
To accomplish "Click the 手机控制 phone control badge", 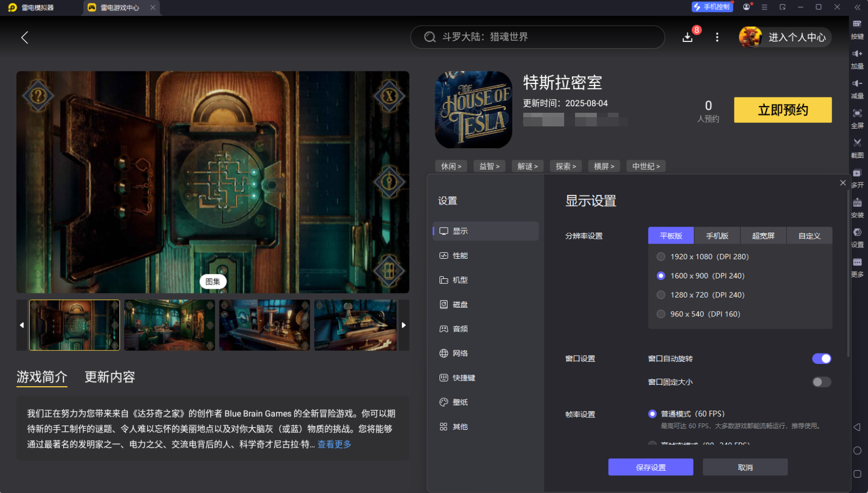I will coord(712,7).
